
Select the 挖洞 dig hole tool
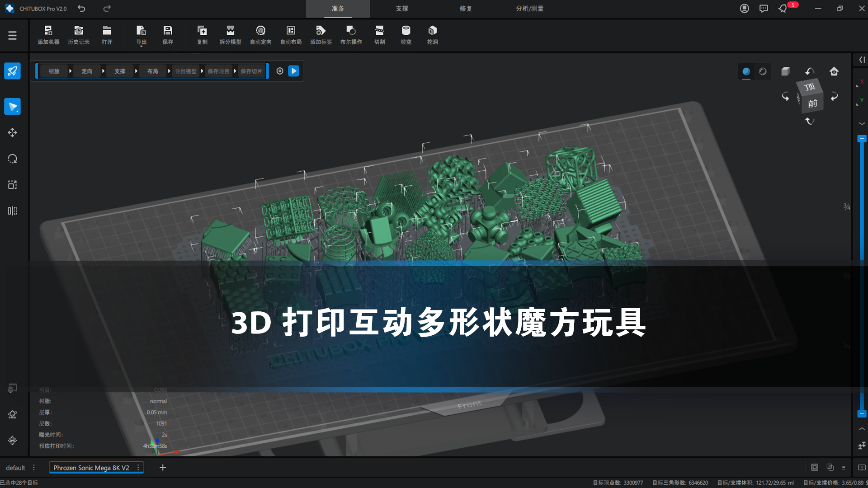point(433,35)
